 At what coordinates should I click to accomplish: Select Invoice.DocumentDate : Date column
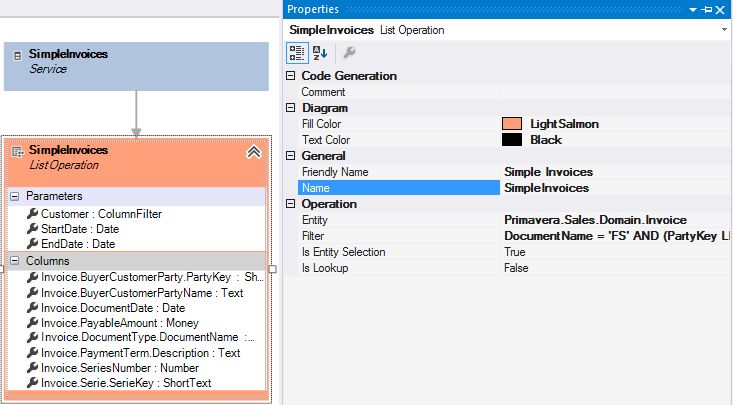coord(113,308)
